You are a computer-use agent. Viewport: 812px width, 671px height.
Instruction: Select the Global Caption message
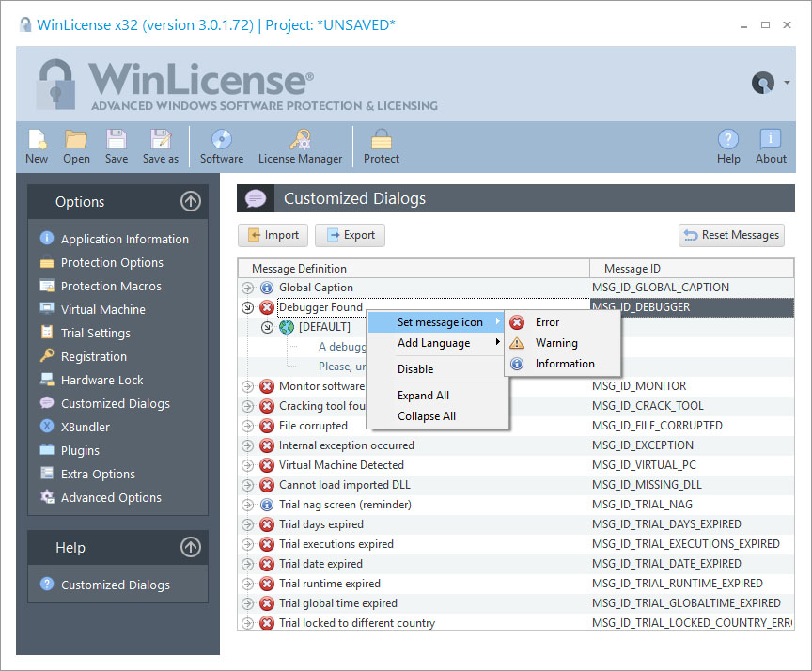click(x=316, y=288)
